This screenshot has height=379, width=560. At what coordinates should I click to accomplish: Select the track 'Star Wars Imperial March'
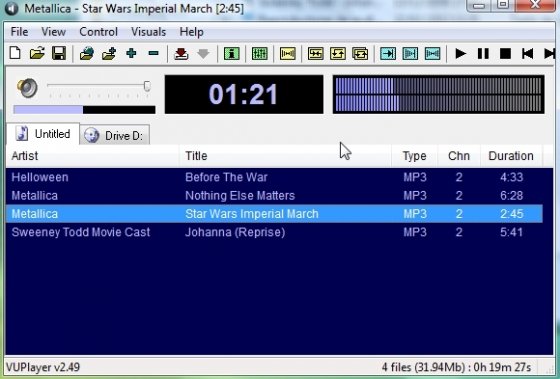252,214
